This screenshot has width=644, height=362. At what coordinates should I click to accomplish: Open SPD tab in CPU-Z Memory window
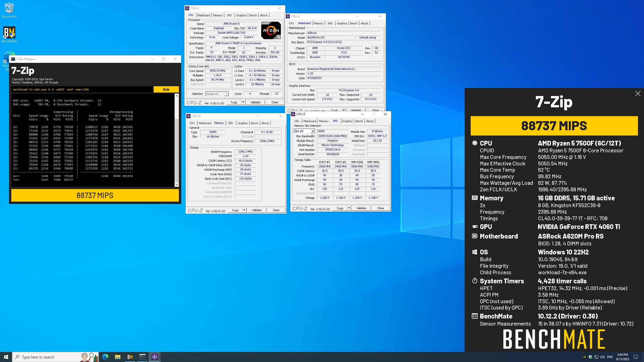(x=230, y=123)
